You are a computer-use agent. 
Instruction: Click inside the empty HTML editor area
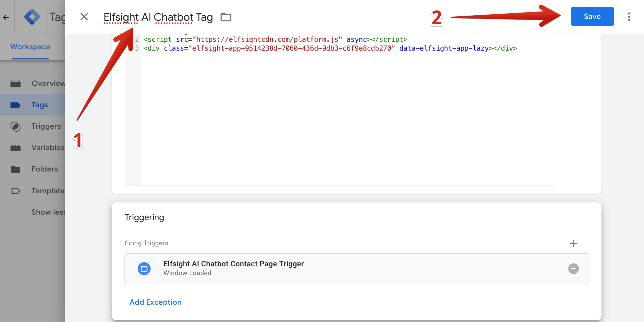tap(347, 119)
